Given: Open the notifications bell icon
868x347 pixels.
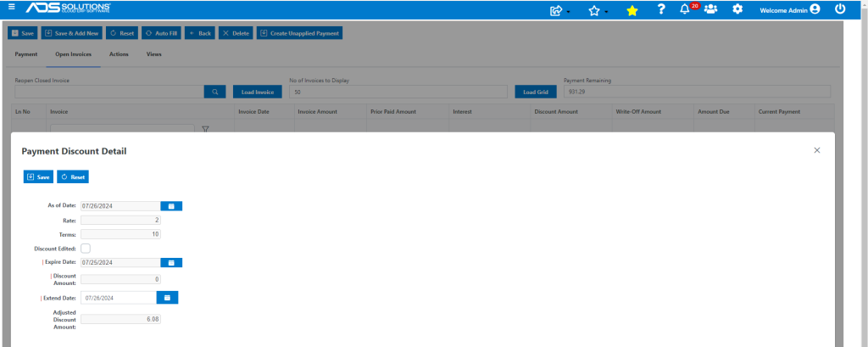Looking at the screenshot, I should pos(685,9).
